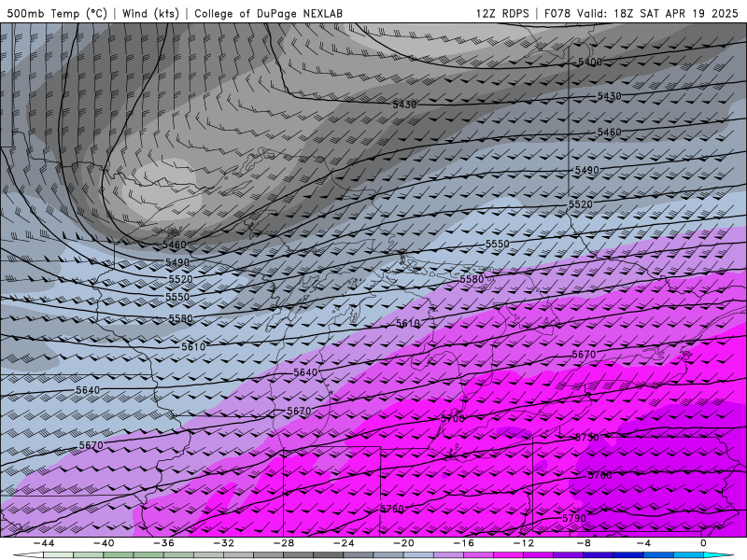This screenshot has height=560, width=747.
Task: Click the 5520 label just above left-side 5550
Action: point(180,279)
